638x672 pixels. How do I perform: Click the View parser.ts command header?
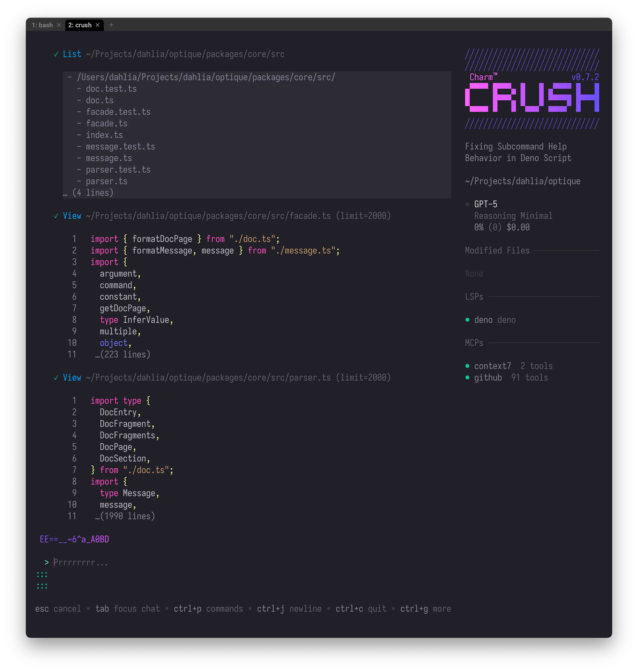(227, 378)
